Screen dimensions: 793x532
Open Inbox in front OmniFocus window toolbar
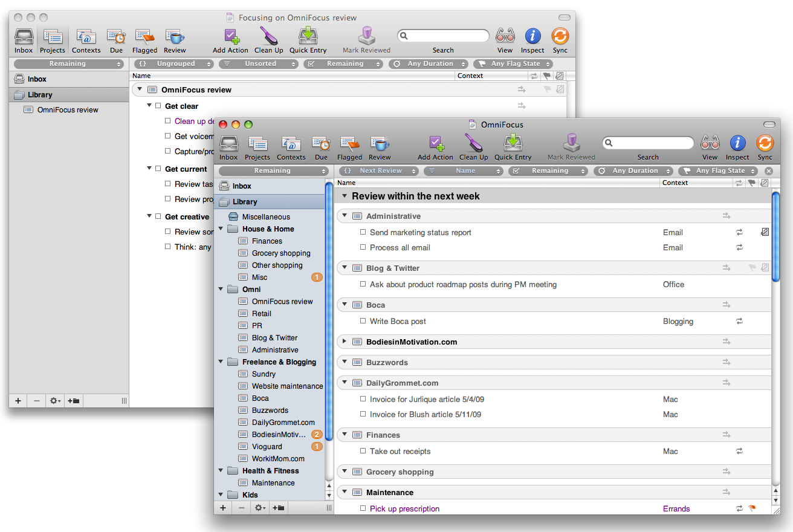[228, 147]
